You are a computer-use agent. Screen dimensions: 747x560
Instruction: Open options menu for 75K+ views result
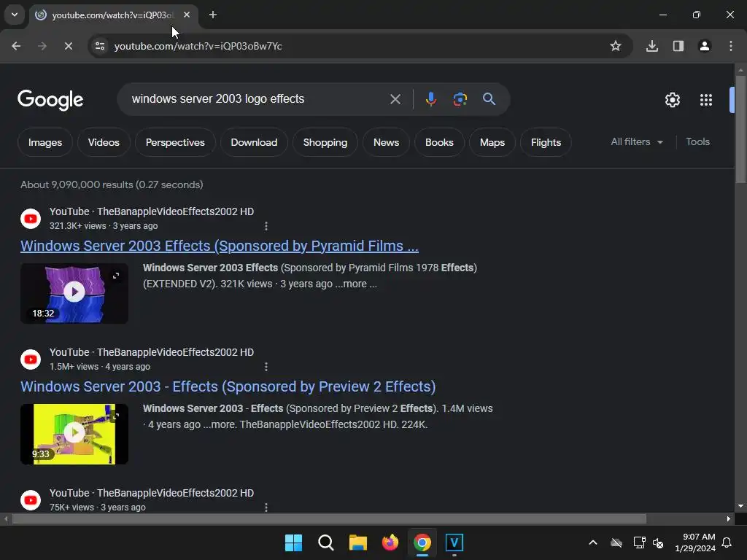point(266,507)
